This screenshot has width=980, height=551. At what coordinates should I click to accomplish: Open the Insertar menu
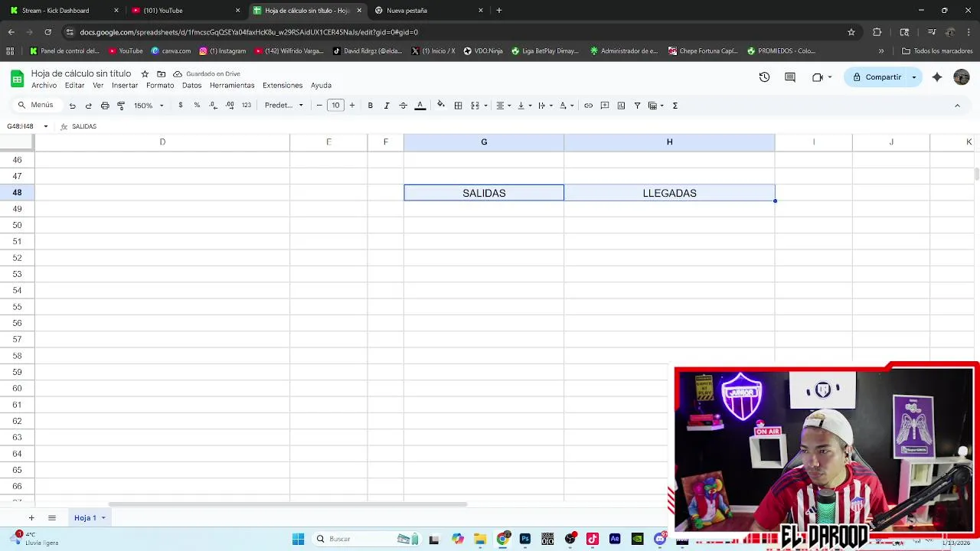tap(125, 85)
